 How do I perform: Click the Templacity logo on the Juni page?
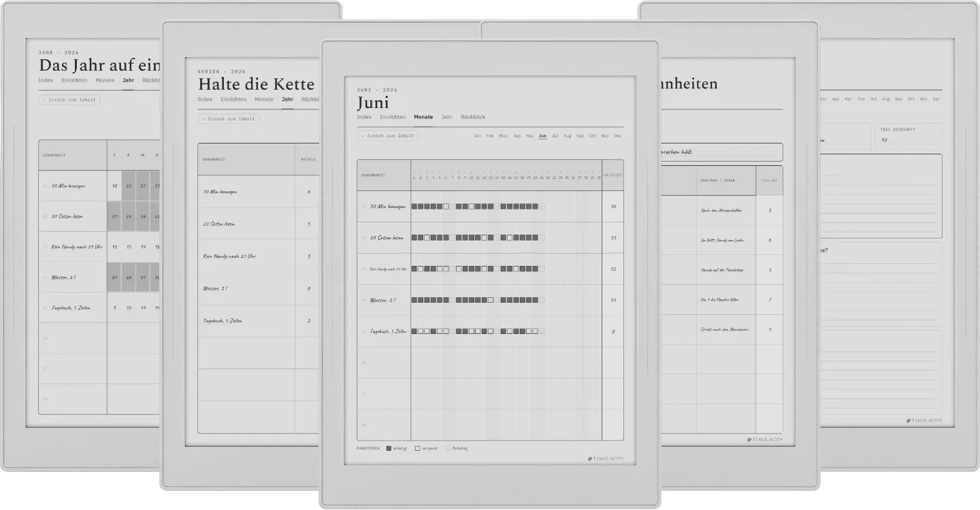tap(605, 459)
